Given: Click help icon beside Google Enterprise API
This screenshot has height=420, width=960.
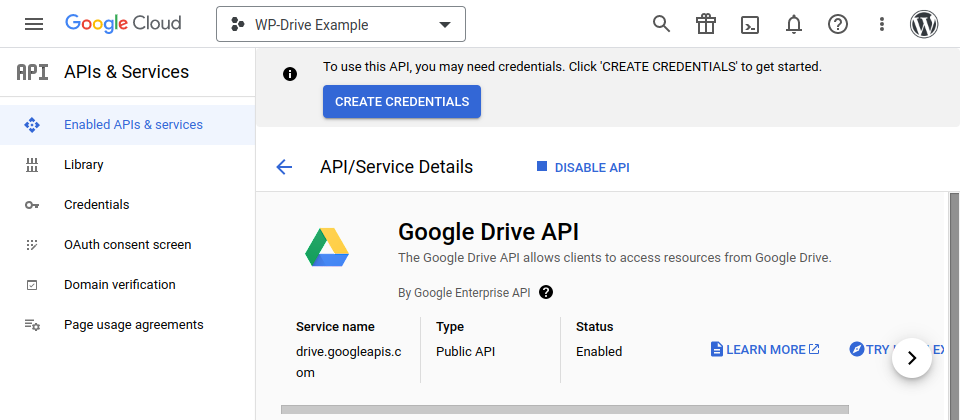Looking at the screenshot, I should coord(546,292).
